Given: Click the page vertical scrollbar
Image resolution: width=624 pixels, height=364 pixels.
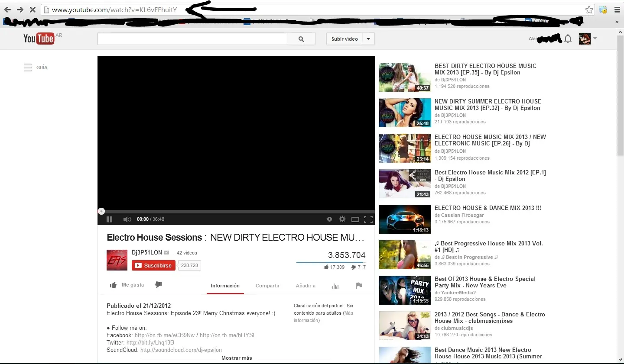Looking at the screenshot, I should (620, 95).
